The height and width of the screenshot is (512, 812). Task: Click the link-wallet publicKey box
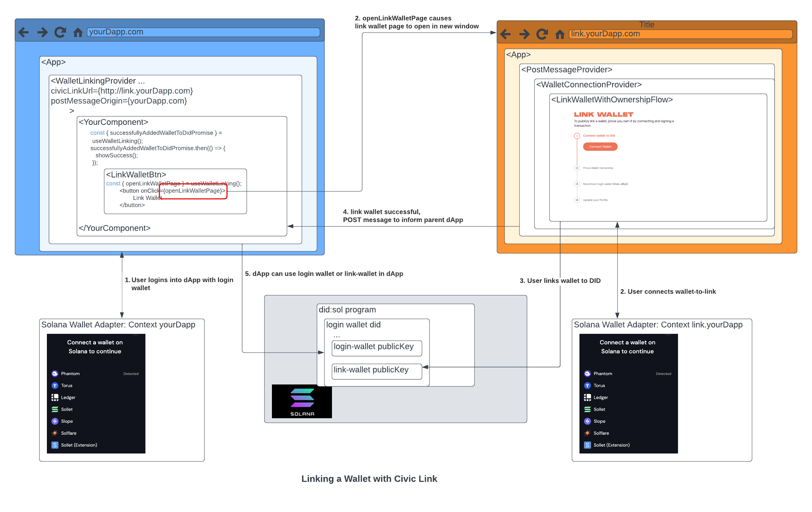coord(377,371)
